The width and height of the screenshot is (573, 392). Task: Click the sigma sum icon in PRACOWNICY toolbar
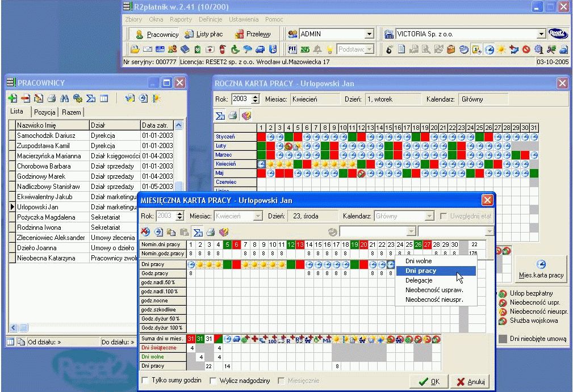(x=91, y=98)
